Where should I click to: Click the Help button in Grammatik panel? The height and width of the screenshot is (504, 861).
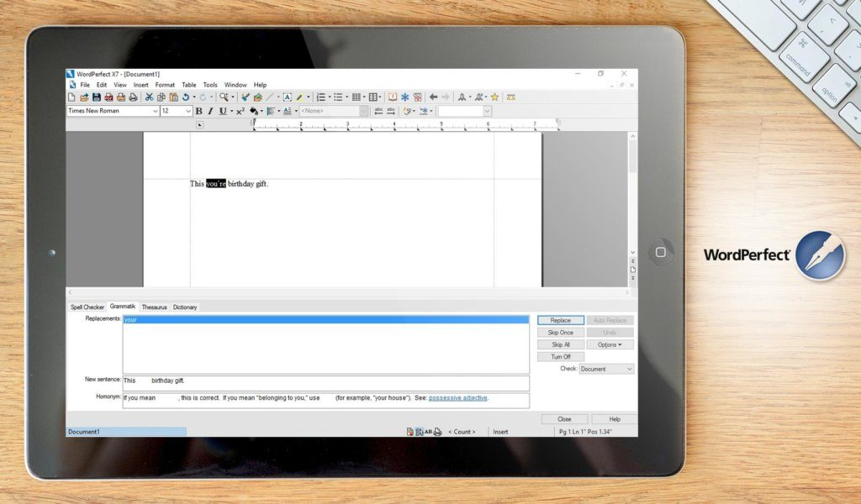tap(615, 419)
